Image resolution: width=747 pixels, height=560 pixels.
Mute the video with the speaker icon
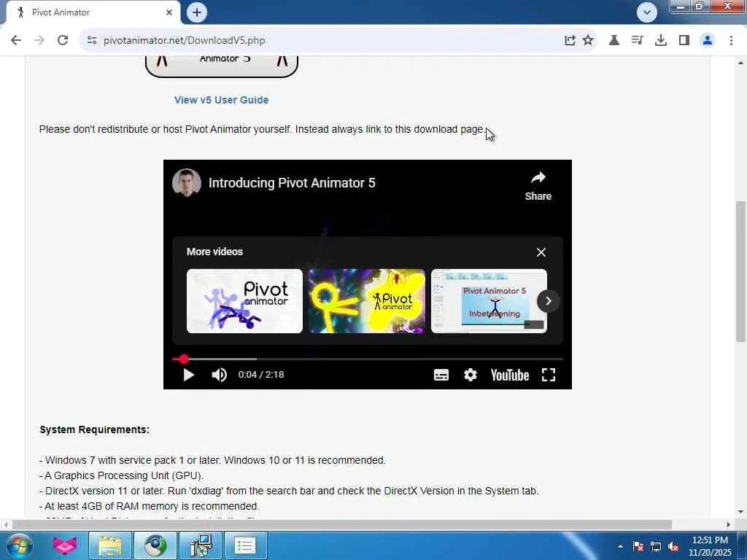[219, 376]
